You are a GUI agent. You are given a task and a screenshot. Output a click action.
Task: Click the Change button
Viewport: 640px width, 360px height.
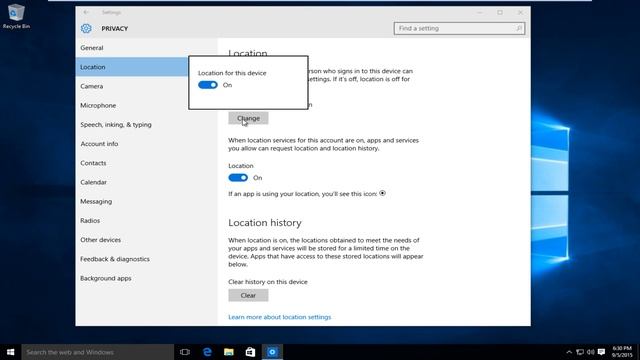[x=248, y=118]
